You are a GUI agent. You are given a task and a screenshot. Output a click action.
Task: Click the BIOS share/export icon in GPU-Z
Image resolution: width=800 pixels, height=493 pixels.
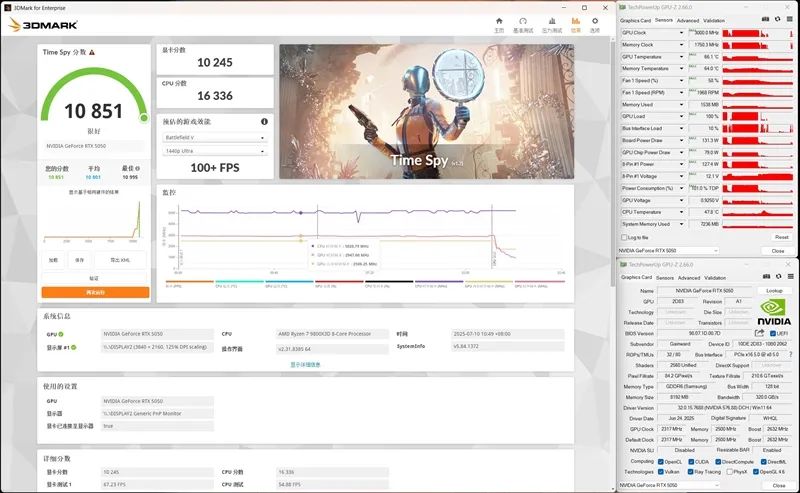759,333
